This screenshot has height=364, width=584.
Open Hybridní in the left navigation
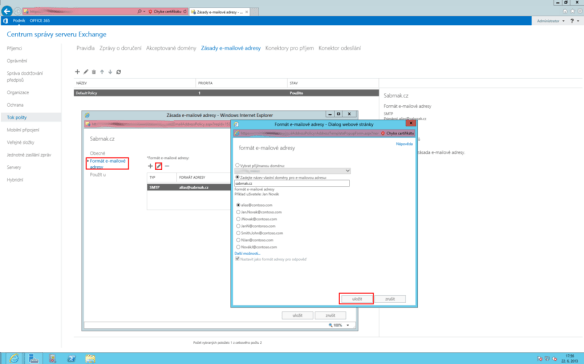click(x=15, y=180)
